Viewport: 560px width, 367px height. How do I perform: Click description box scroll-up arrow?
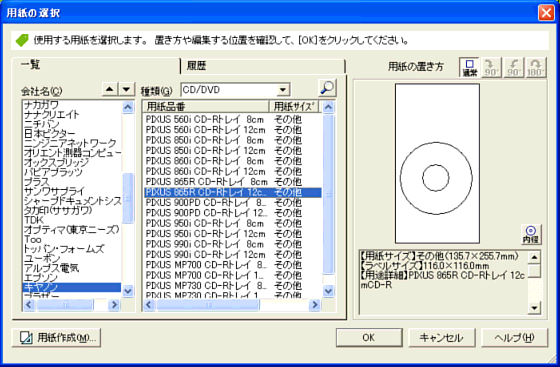(534, 257)
